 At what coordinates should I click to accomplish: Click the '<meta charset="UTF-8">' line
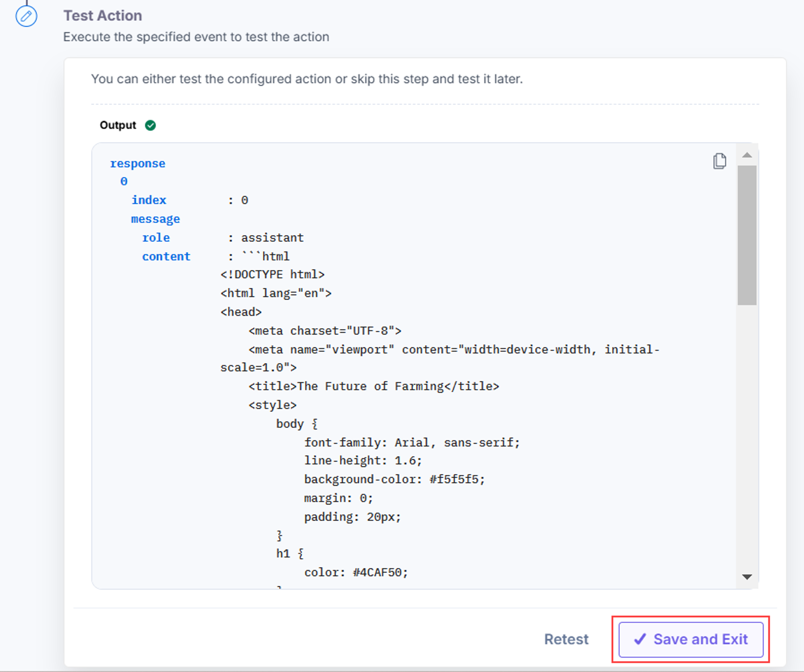(x=325, y=331)
